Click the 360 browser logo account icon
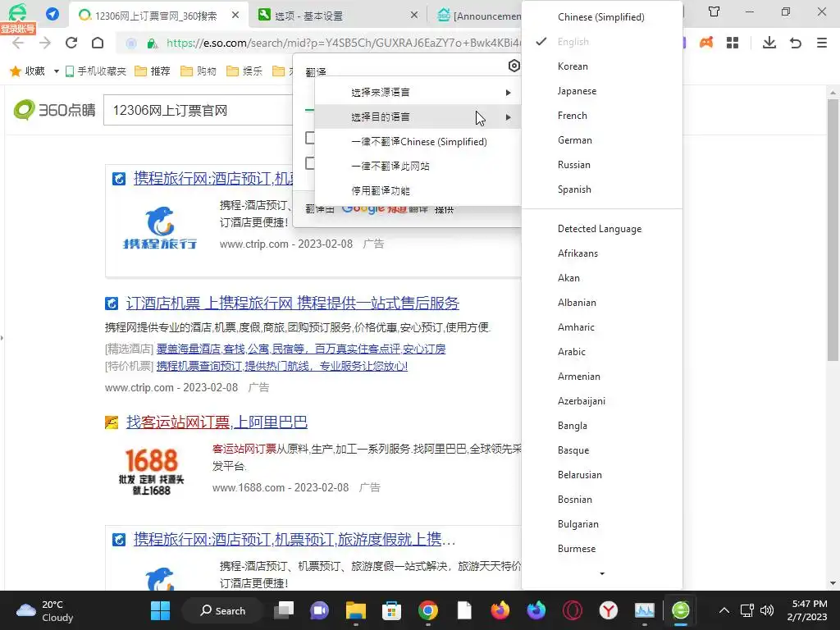Screen dimensions: 840x630 pyautogui.click(x=17, y=12)
